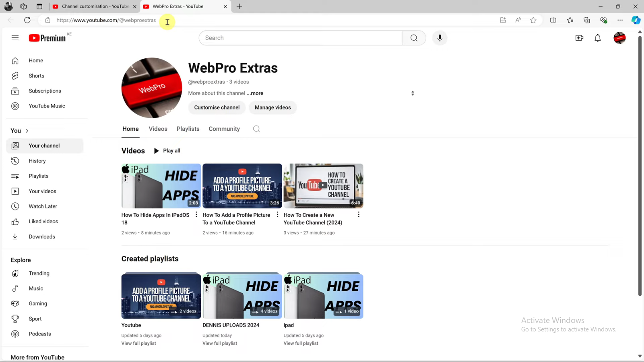Screen dimensions: 644x362
Task: Add page to browser favourites star
Action: pyautogui.click(x=533, y=20)
